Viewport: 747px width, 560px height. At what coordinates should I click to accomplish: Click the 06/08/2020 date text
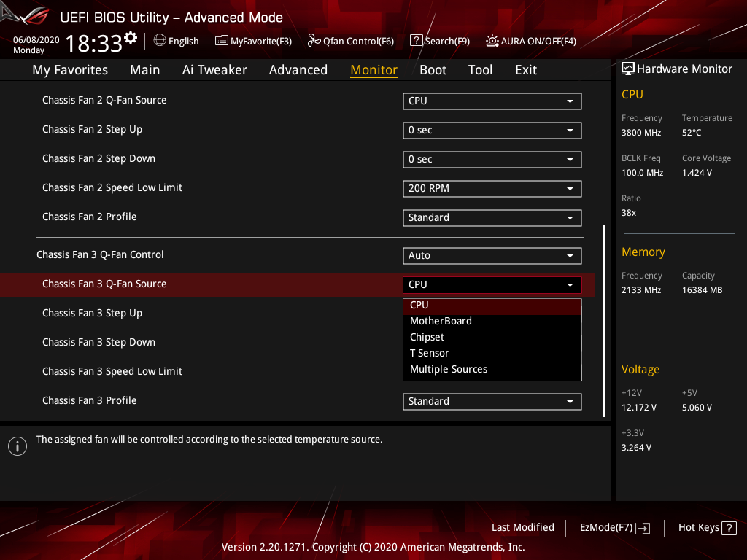click(36, 40)
